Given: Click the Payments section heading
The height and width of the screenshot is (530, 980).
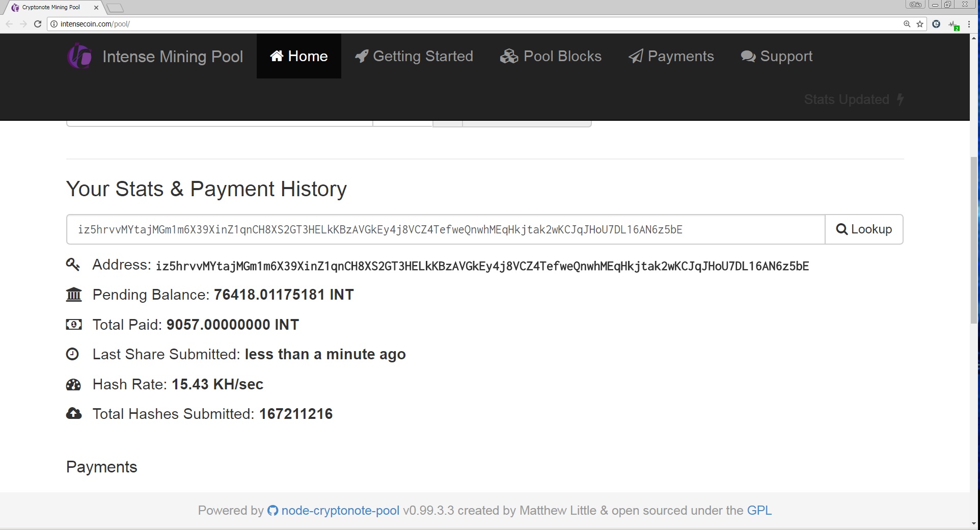Looking at the screenshot, I should pos(102,467).
